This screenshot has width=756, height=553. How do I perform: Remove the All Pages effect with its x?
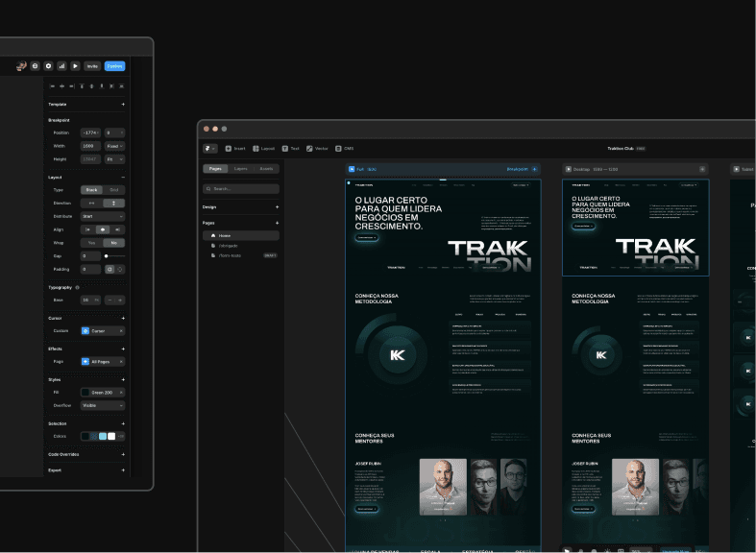(x=121, y=361)
